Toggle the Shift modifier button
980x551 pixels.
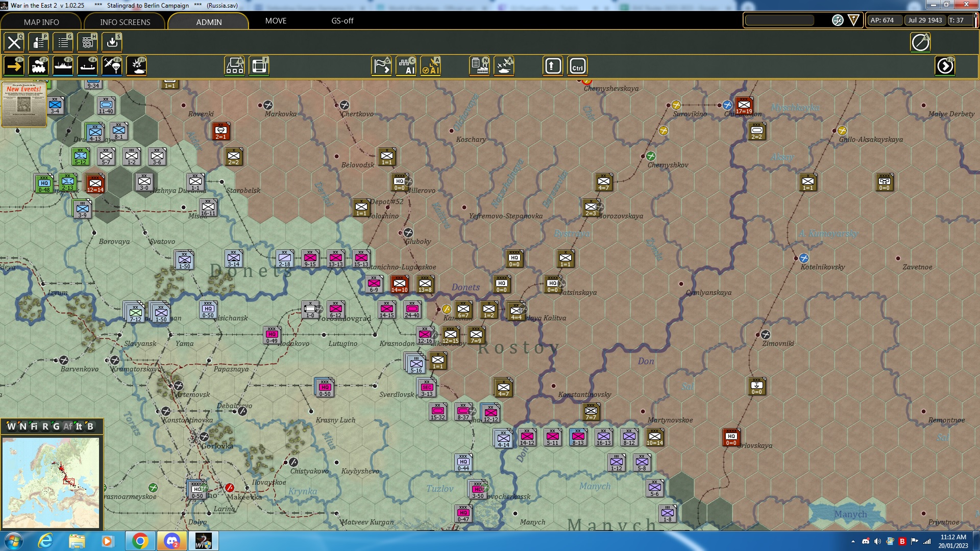(x=552, y=65)
